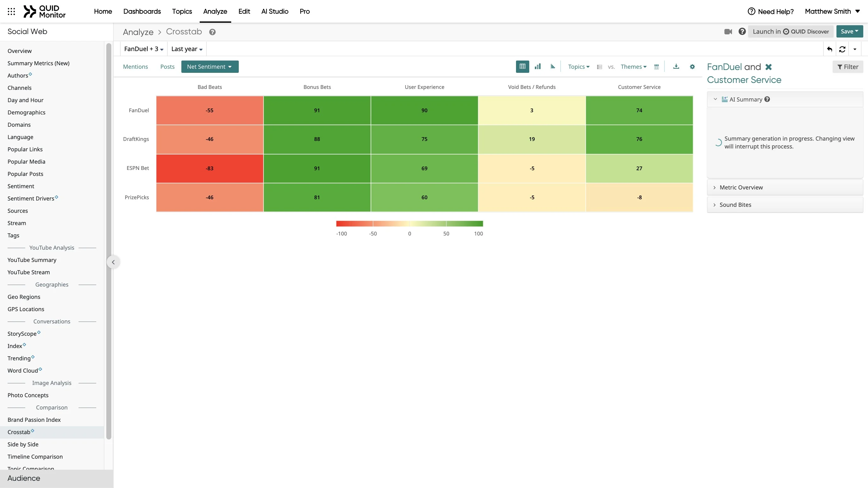The height and width of the screenshot is (488, 868).
Task: Click the columns icon next to Themes
Action: (x=656, y=67)
